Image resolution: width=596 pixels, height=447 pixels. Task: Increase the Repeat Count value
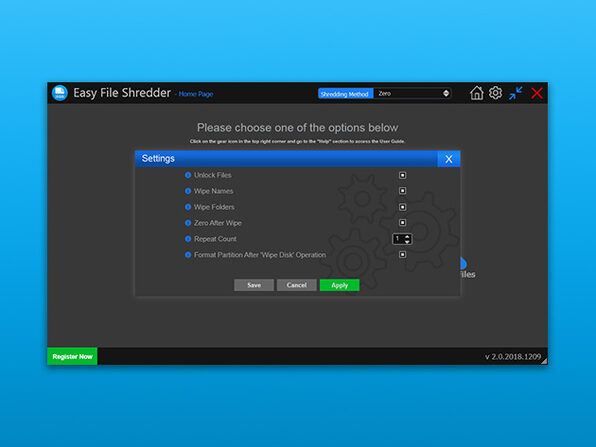[x=407, y=236]
